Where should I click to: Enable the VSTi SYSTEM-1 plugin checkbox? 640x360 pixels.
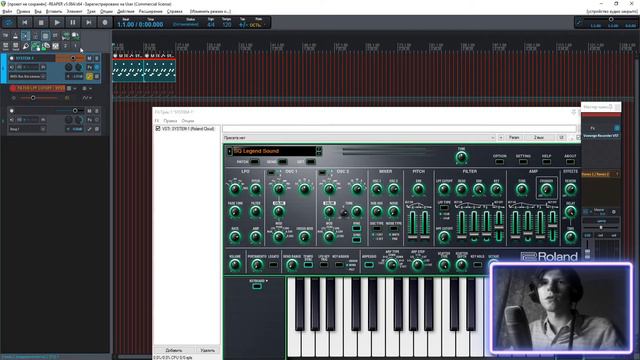(x=158, y=128)
